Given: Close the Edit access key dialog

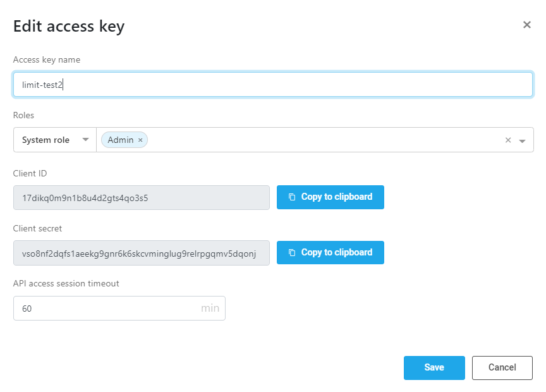Looking at the screenshot, I should (527, 25).
